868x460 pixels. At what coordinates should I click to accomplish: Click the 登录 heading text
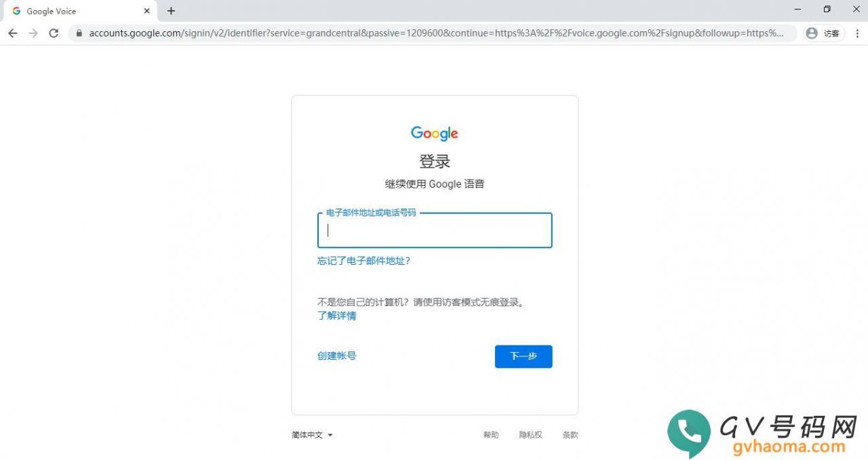click(435, 162)
